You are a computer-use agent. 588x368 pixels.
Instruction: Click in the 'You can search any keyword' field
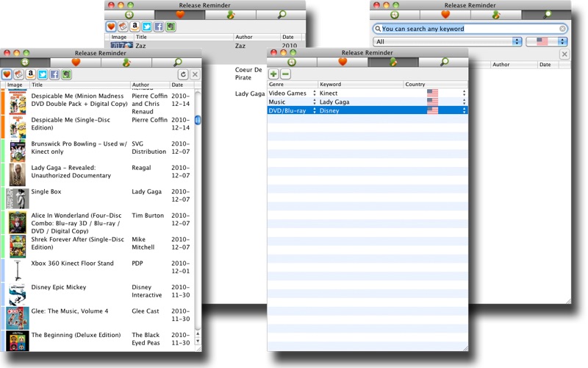470,29
